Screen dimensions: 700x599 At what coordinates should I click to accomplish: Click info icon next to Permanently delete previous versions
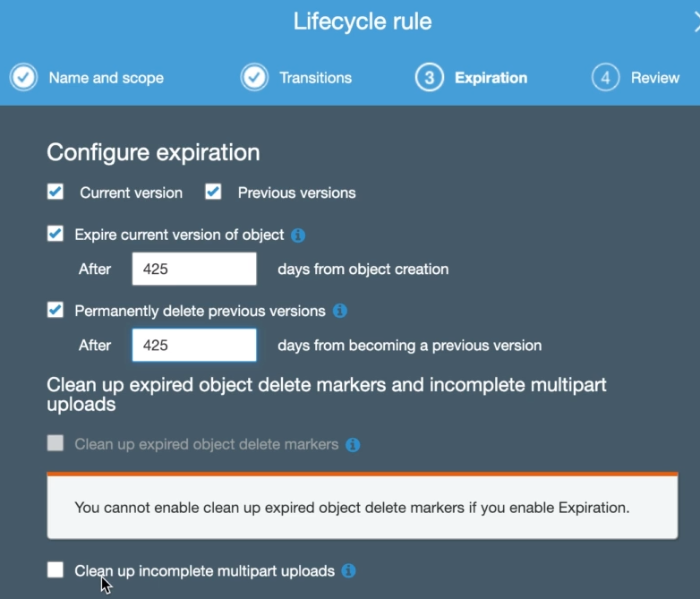(x=340, y=312)
